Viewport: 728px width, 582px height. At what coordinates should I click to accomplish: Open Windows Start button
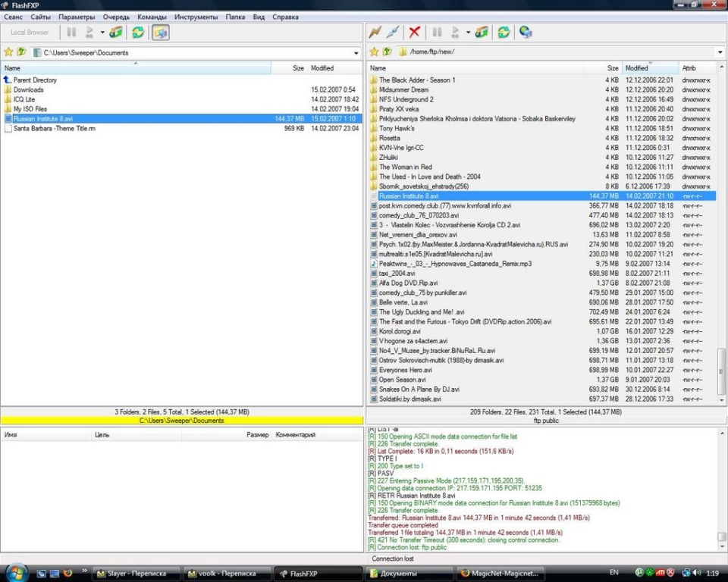16,573
